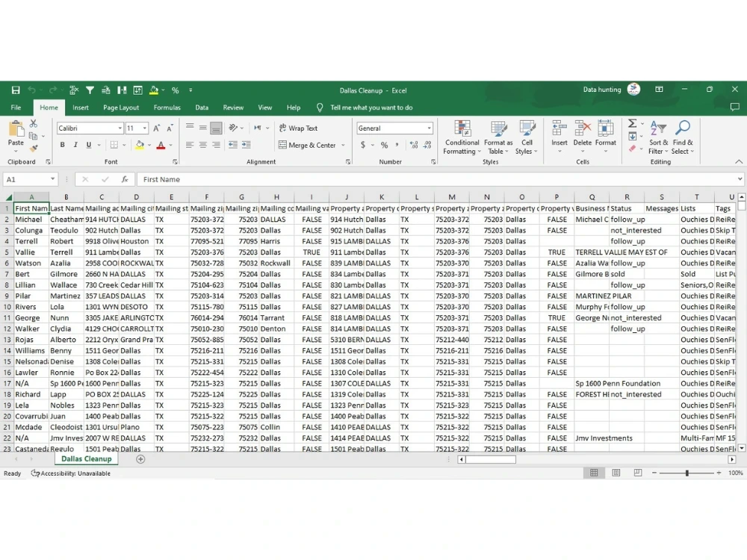
Task: Click the Borders icon
Action: pyautogui.click(x=114, y=145)
